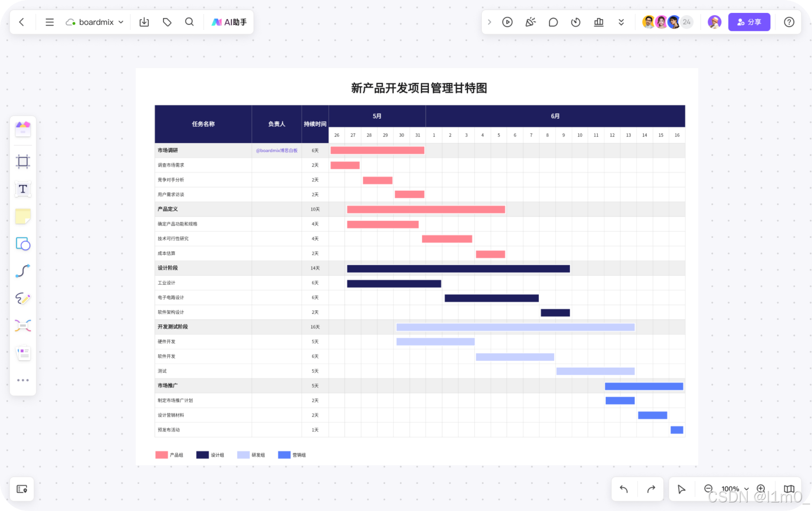Select the sticky note tool
Viewport: 812px width, 511px height.
pyautogui.click(x=23, y=216)
